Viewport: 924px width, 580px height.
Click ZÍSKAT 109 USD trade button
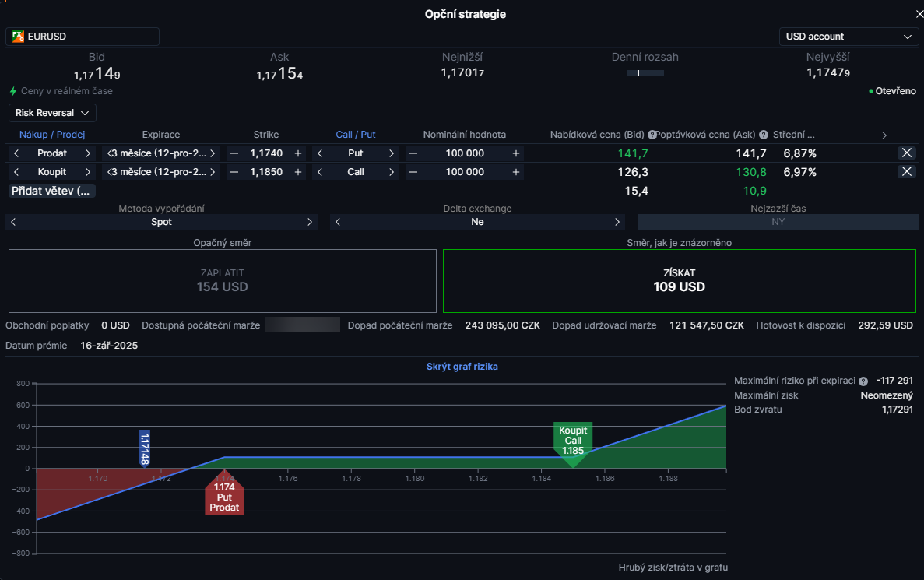679,281
